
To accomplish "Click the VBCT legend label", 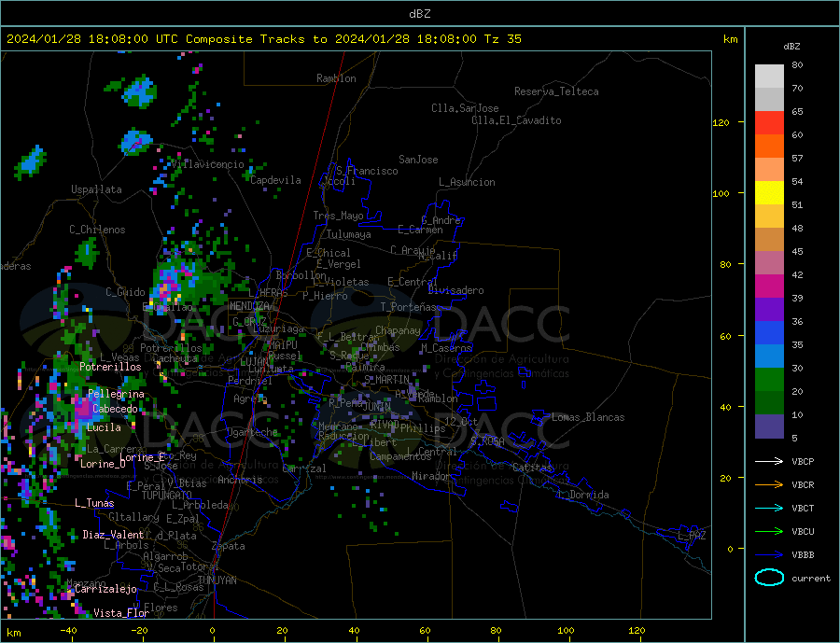I will [x=803, y=508].
